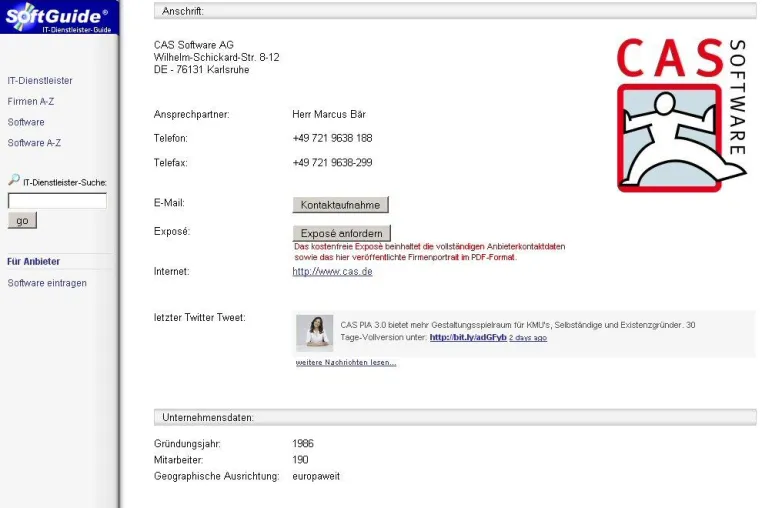Click the Exposé anfordern button
The image size is (762, 508).
coord(342,233)
